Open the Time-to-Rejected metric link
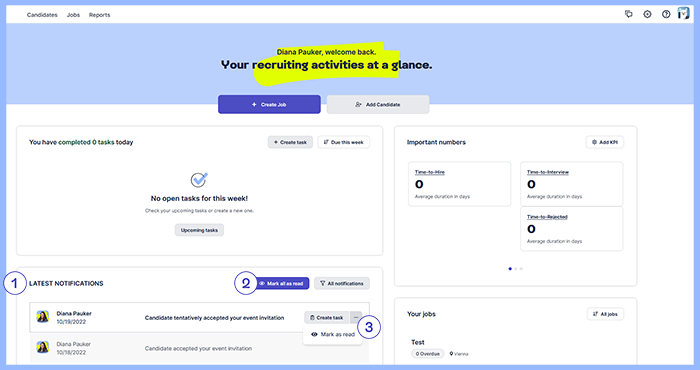This screenshot has height=370, width=700. [547, 217]
